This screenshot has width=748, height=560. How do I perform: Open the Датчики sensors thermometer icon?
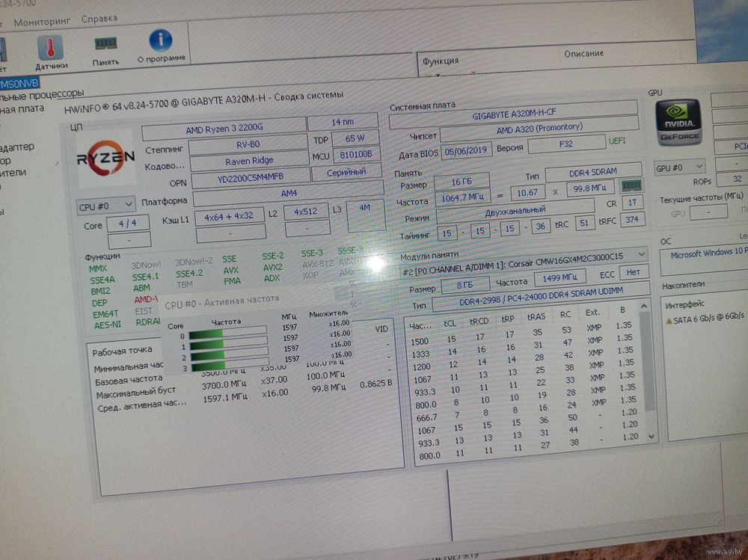tap(51, 49)
